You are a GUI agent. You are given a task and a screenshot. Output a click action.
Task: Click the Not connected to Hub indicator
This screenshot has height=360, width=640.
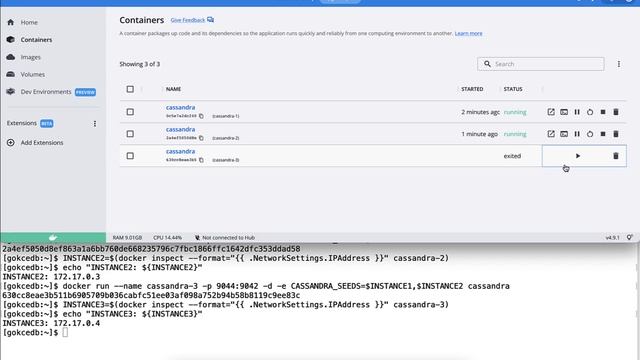click(224, 238)
